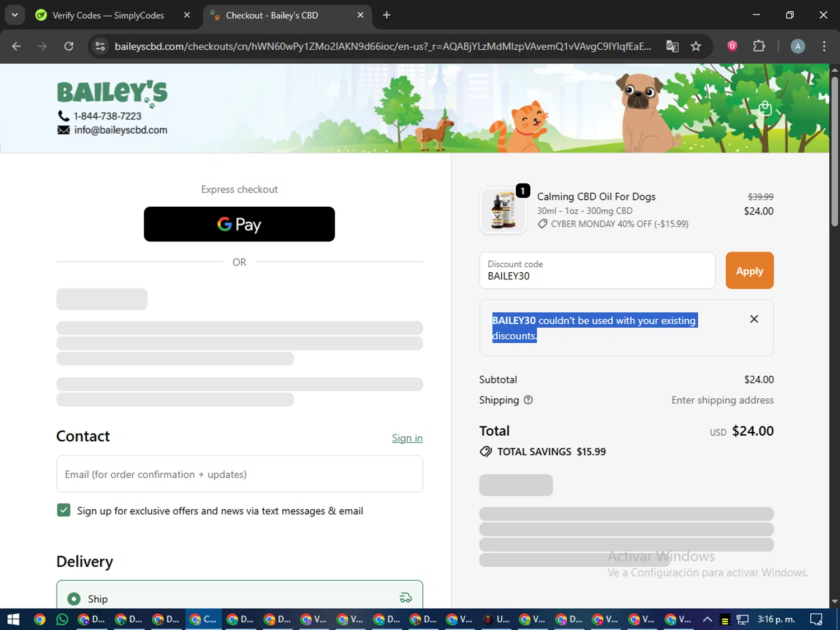This screenshot has height=630, width=840.
Task: Click the Discount code input field
Action: pyautogui.click(x=597, y=270)
